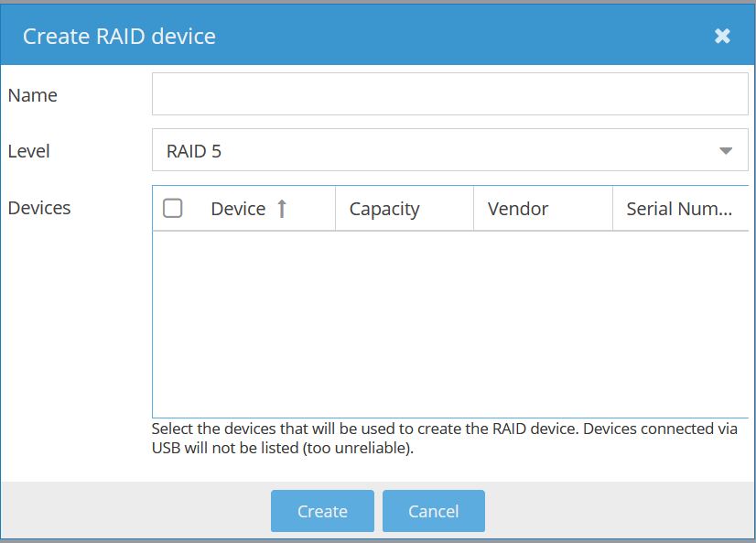
Task: Expand the Level selector showing RAID 5
Action: coord(450,149)
